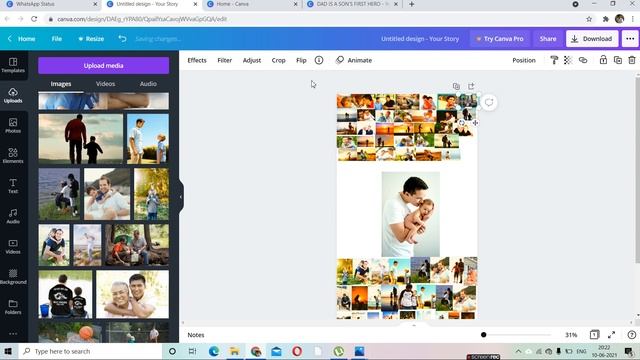Delete the selected element with trash icon
This screenshot has width=640, height=360.
click(x=632, y=60)
